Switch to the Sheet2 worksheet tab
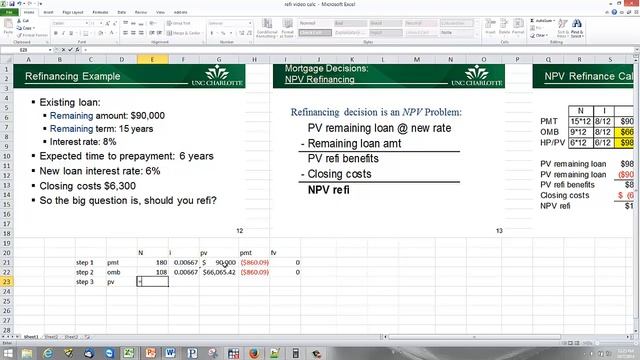Screen dimensions: 640x360 tap(51, 337)
